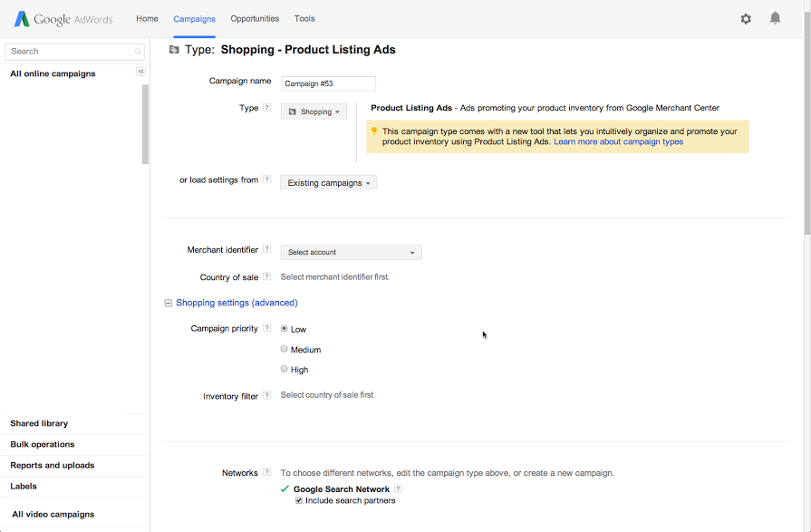Open the Shopping type dropdown

click(314, 111)
